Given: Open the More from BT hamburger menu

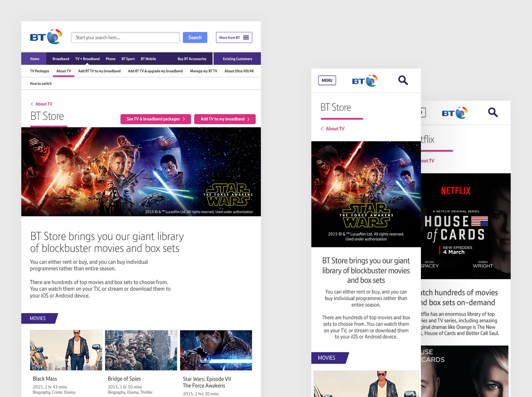Looking at the screenshot, I should tap(234, 37).
